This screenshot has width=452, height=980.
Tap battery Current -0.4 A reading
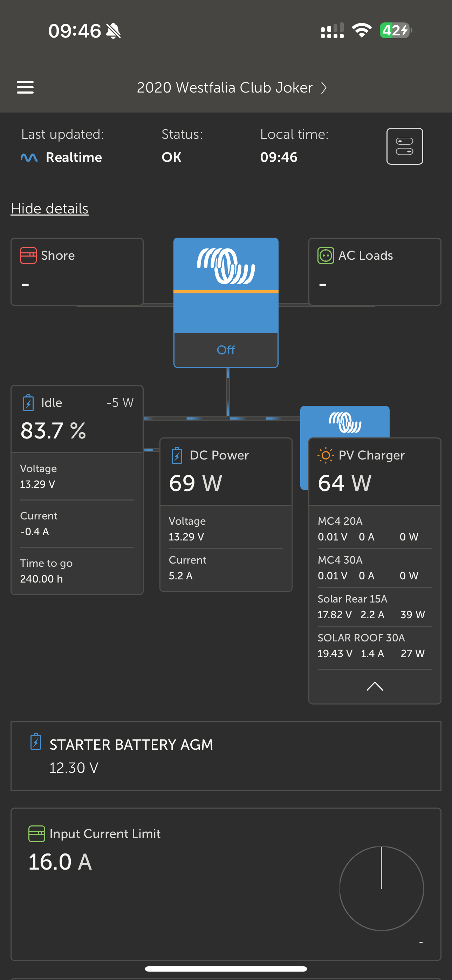pyautogui.click(x=34, y=532)
